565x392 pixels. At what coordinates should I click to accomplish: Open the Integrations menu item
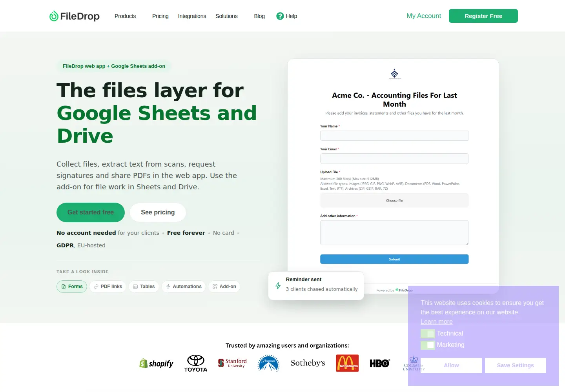(x=192, y=16)
